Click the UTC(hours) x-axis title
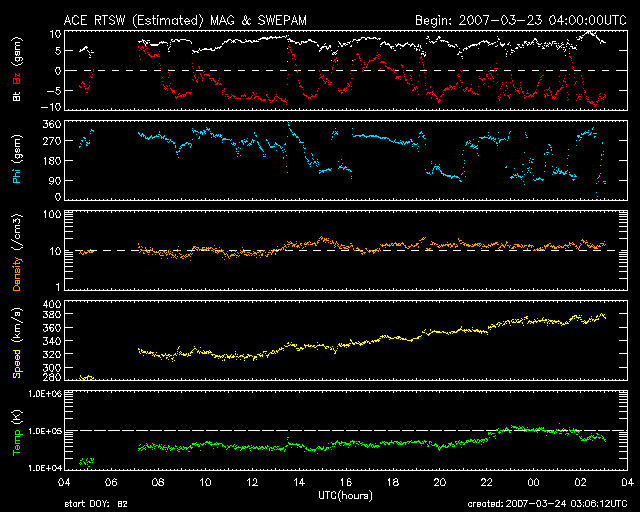Image resolution: width=640 pixels, height=512 pixels. [x=345, y=496]
